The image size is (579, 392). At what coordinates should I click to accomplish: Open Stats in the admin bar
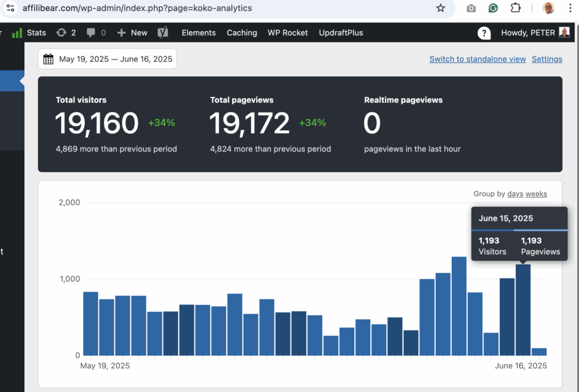click(x=29, y=33)
